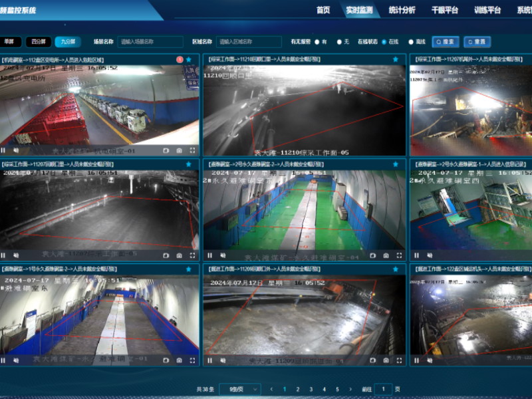The height and width of the screenshot is (399, 532).
Task: Click the red alarm badge on first camera
Action: 180,59
